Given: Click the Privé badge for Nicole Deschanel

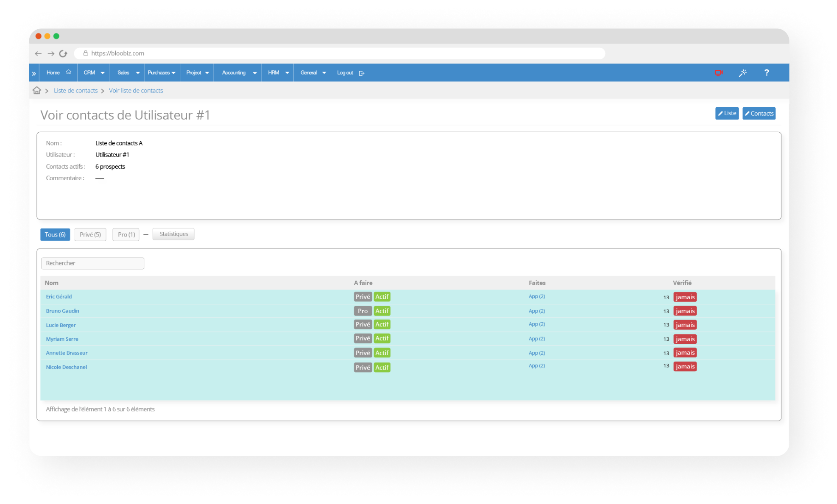Looking at the screenshot, I should [363, 368].
